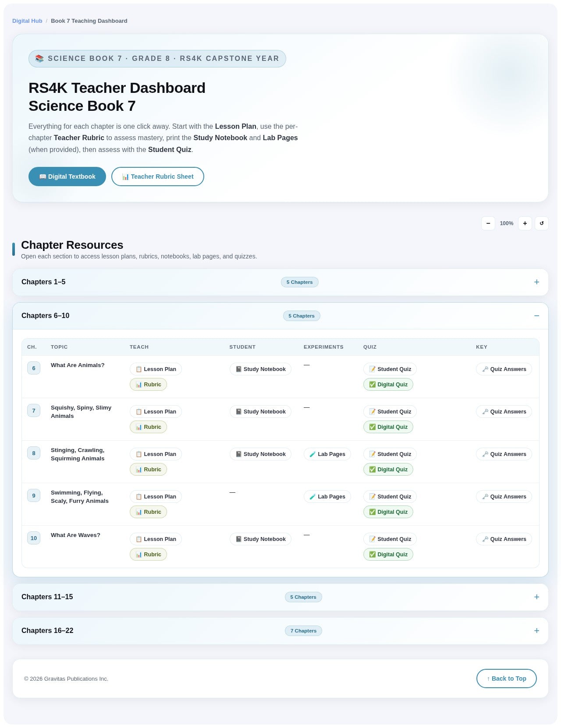Launch chapter 9 Digital Quiz
Screen dimensions: 561x728
(x=388, y=512)
